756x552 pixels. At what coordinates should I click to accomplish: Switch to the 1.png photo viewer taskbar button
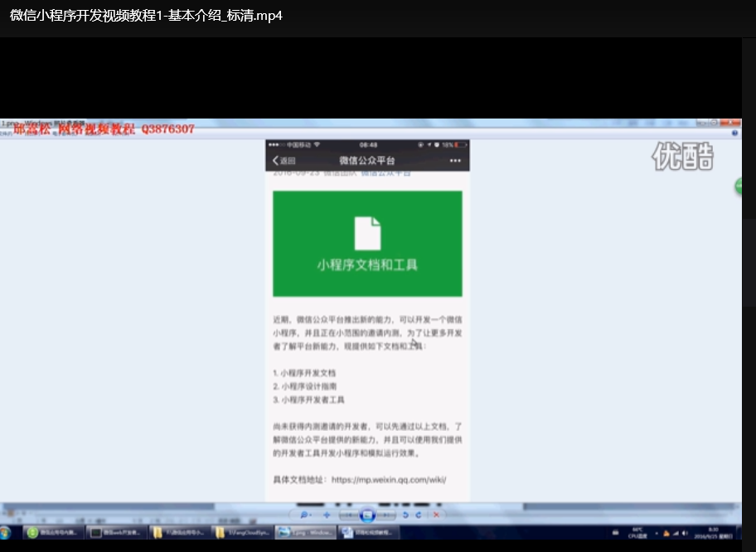coord(306,533)
